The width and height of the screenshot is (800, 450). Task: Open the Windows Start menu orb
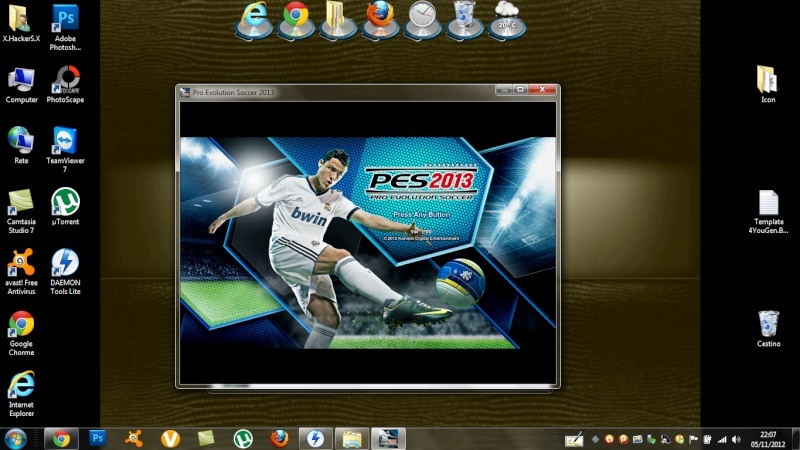[x=15, y=439]
